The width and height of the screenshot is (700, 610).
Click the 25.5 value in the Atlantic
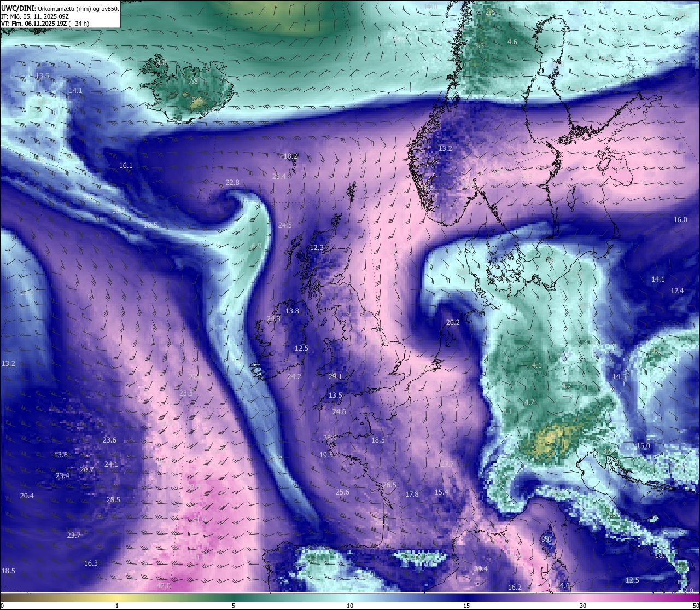[113, 499]
